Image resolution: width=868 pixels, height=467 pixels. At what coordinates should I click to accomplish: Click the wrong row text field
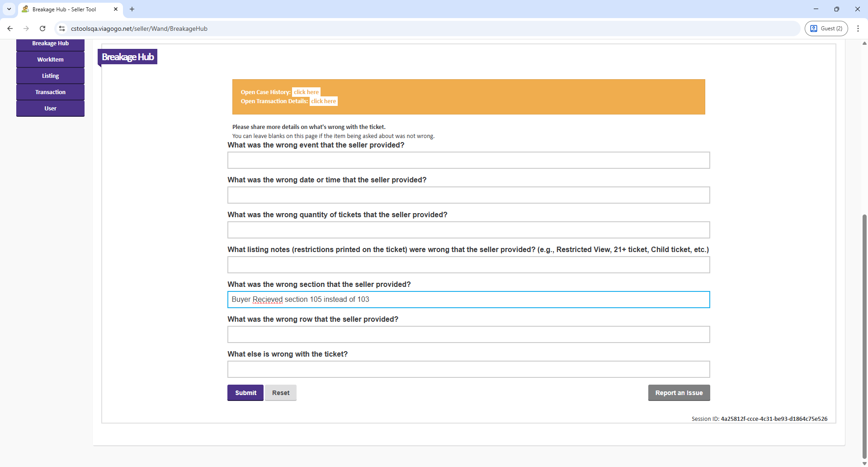[x=468, y=334]
